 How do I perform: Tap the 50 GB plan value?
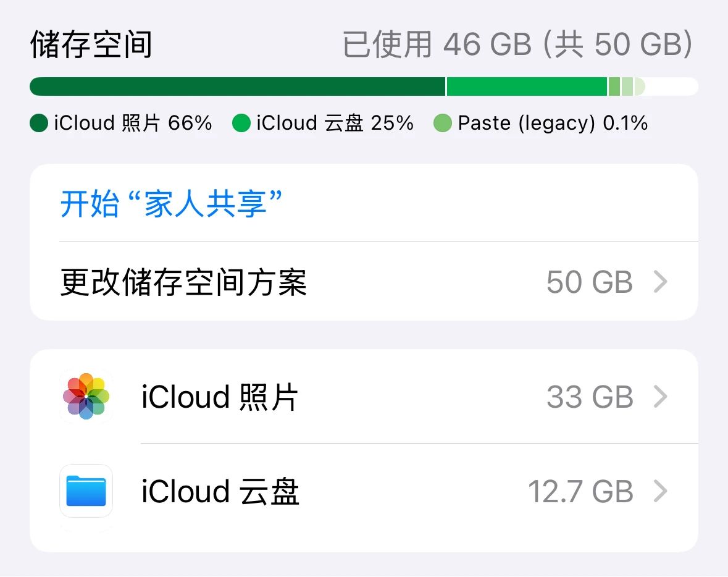click(x=590, y=282)
